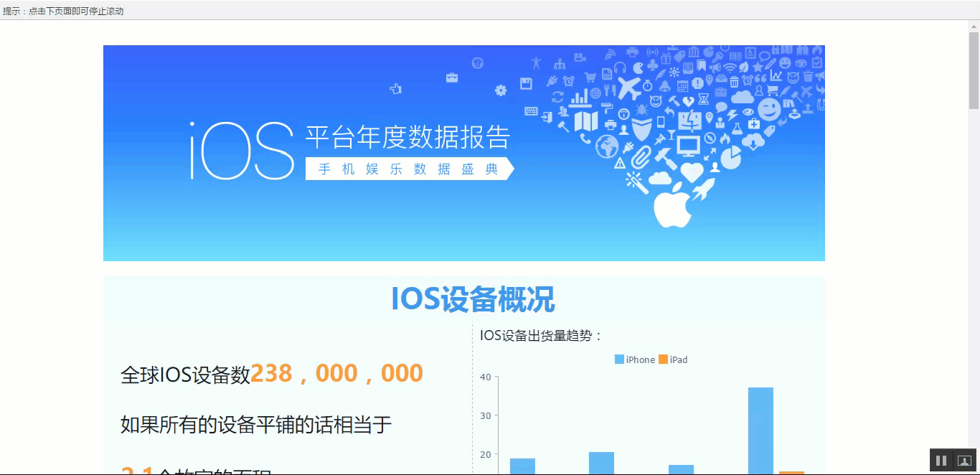Click the chart title "IOS设备出货量趋势:"

(x=542, y=335)
